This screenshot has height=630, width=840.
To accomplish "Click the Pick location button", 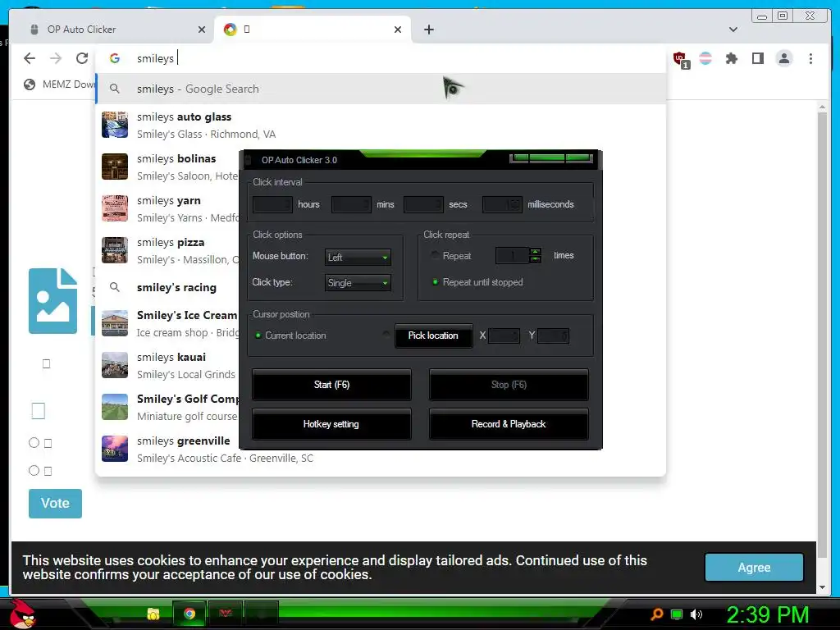I will point(433,336).
